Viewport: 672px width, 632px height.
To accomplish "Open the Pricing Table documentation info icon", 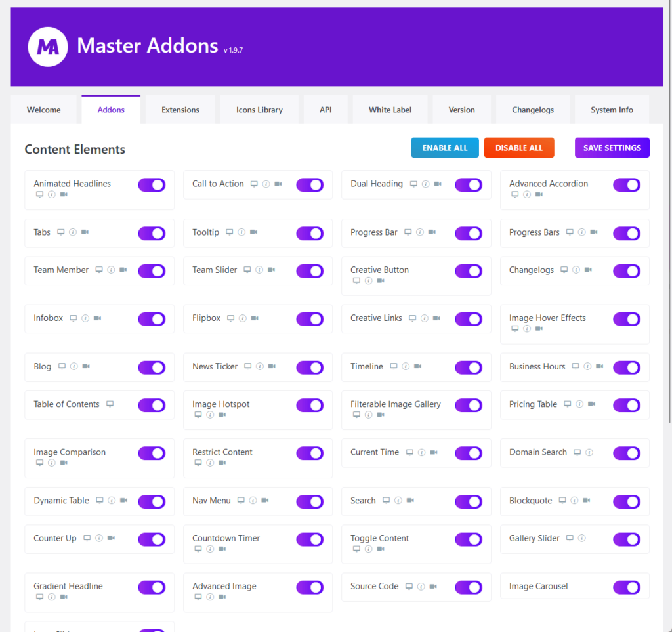I will click(x=579, y=404).
